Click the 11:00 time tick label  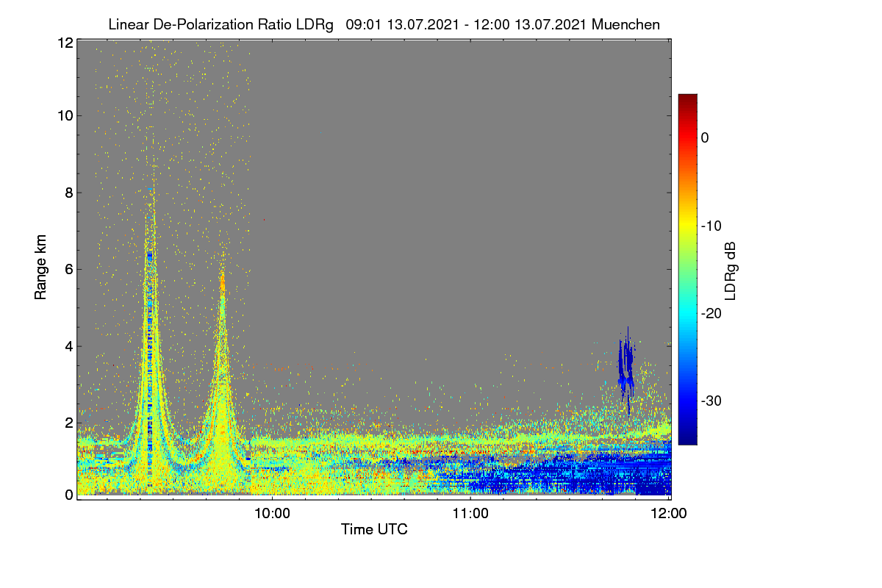pos(470,514)
